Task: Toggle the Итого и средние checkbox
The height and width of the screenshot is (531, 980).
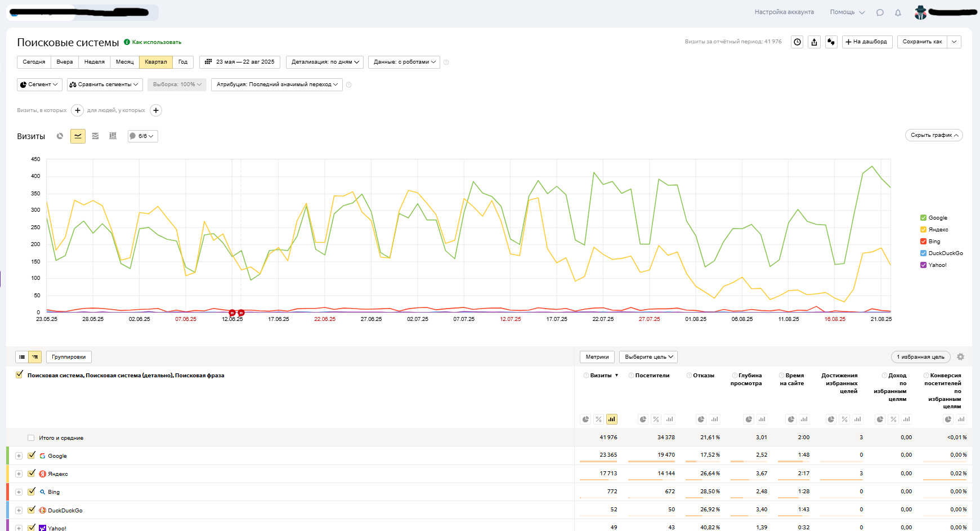Action: point(31,438)
